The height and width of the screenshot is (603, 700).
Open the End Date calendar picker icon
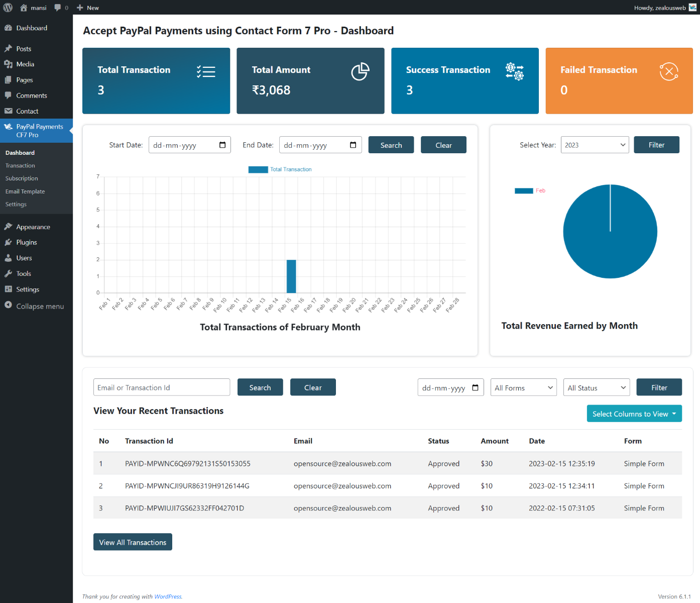point(353,145)
